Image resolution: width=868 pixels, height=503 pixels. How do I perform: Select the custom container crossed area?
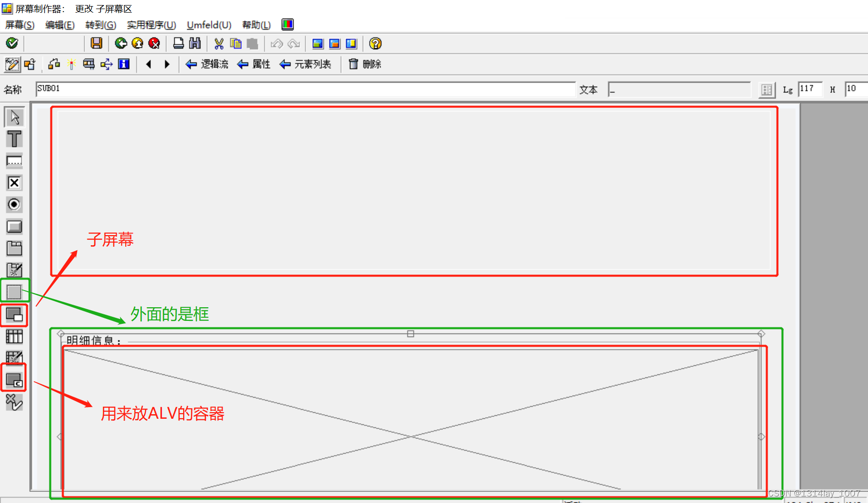pos(411,419)
